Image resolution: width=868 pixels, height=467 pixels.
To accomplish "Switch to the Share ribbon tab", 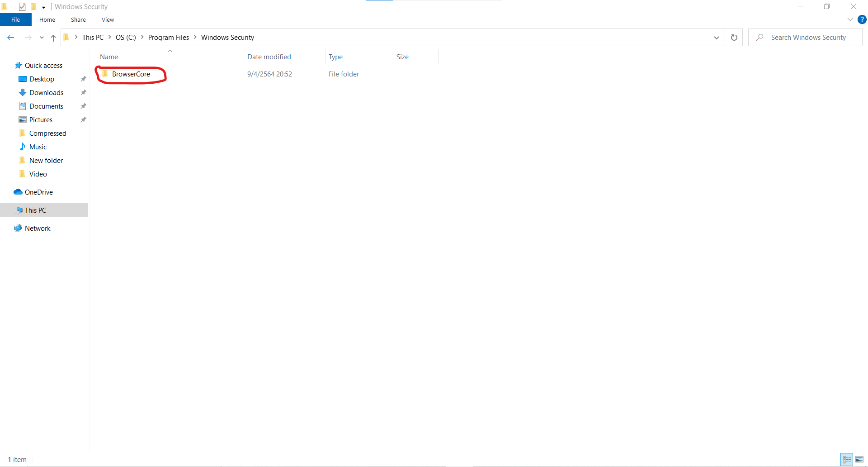I will click(x=78, y=19).
